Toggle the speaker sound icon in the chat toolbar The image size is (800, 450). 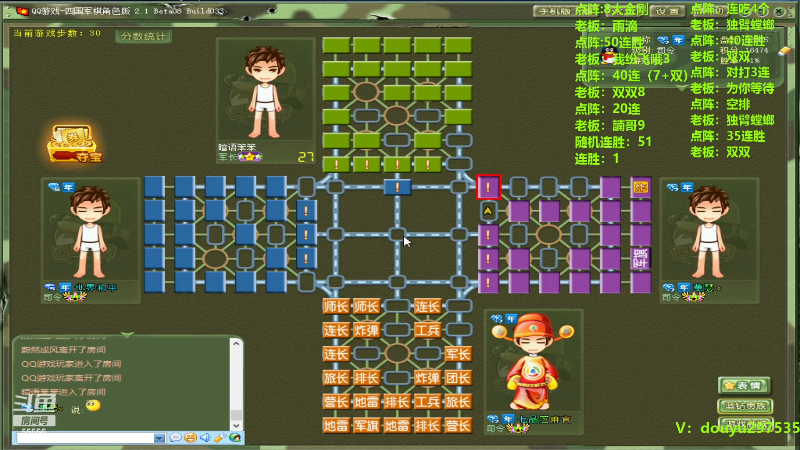pos(205,438)
